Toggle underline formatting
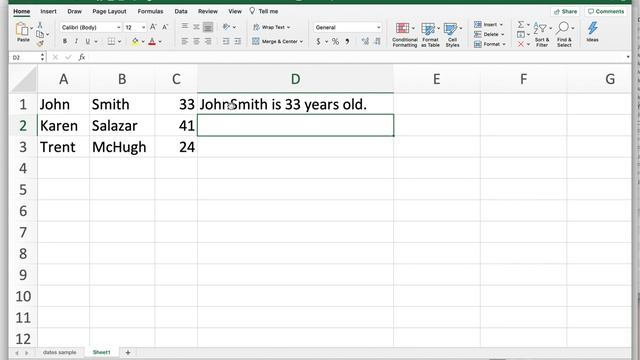Image resolution: width=640 pixels, height=360 pixels. click(x=87, y=41)
